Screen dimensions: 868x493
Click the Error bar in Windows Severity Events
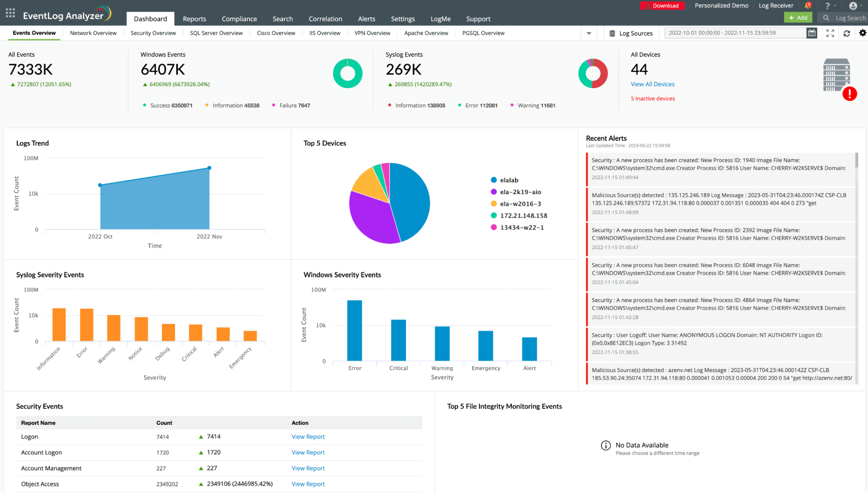[x=354, y=331]
